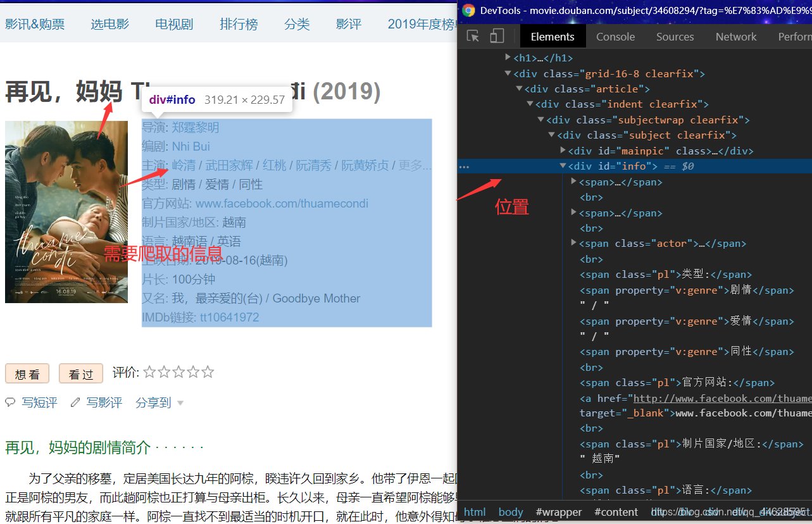The width and height of the screenshot is (812, 524).
Task: Click the speech bubble icon beside 写短评
Action: pos(10,402)
